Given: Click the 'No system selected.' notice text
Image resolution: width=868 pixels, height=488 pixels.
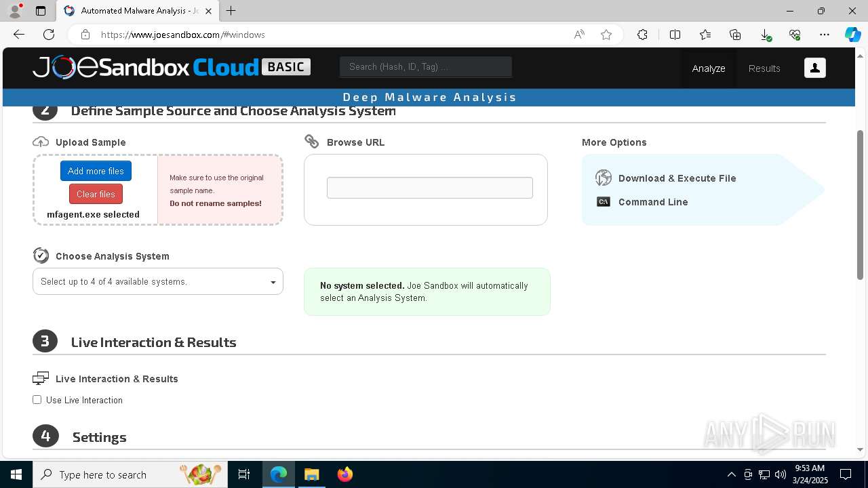Looking at the screenshot, I should point(362,285).
